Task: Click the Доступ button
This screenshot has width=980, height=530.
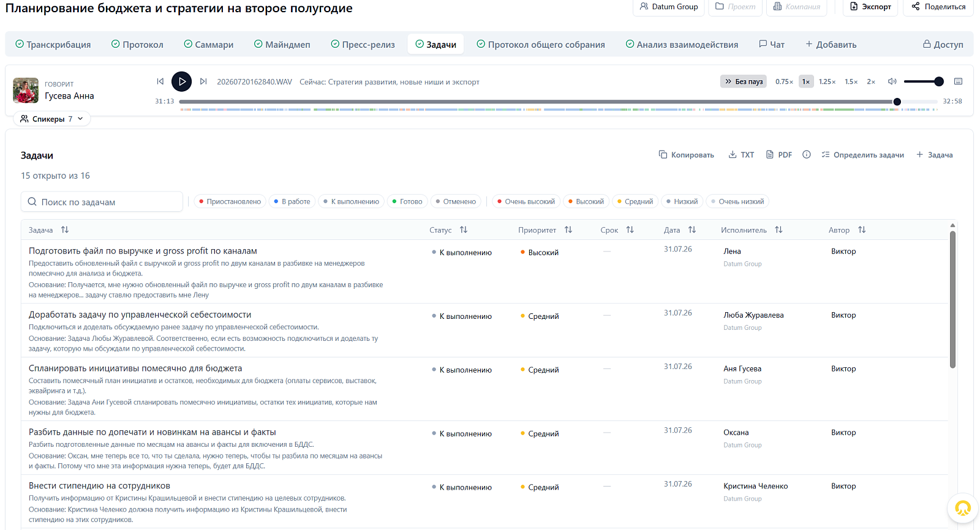Action: point(943,44)
